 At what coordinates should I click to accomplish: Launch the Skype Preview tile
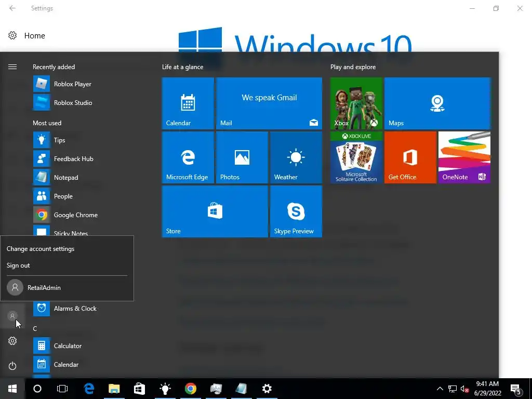coord(296,211)
